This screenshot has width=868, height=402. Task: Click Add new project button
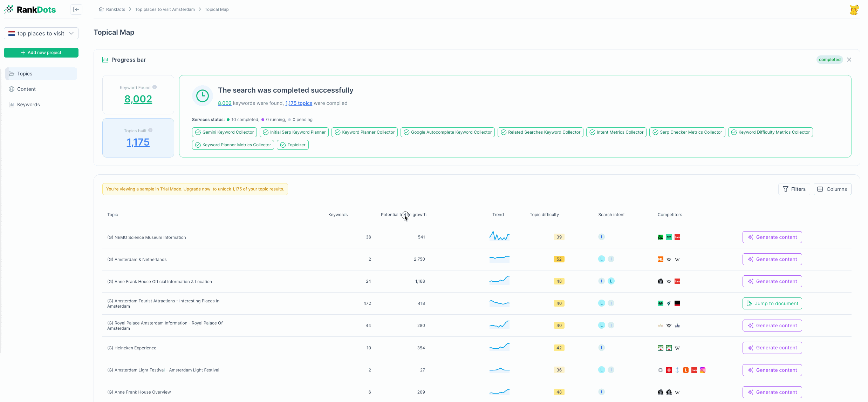41,53
